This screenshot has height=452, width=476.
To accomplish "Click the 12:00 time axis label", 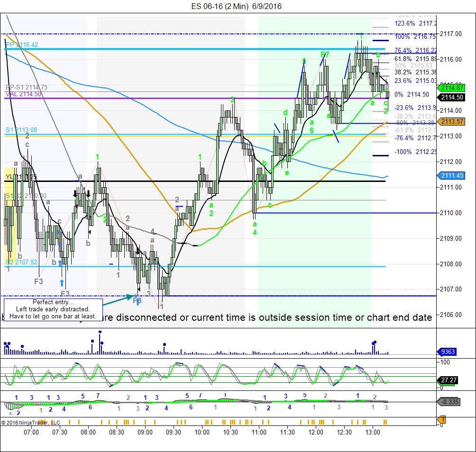I will (x=316, y=432).
